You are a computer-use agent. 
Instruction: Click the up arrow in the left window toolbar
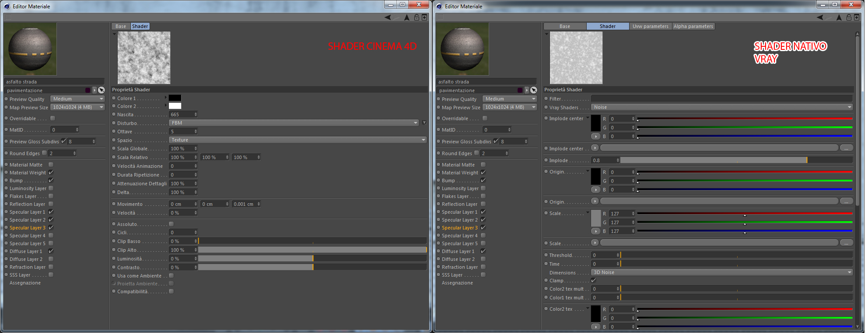point(407,17)
